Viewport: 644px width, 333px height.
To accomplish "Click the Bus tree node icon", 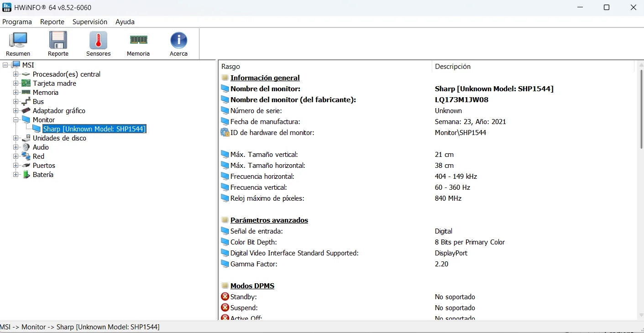I will 26,101.
